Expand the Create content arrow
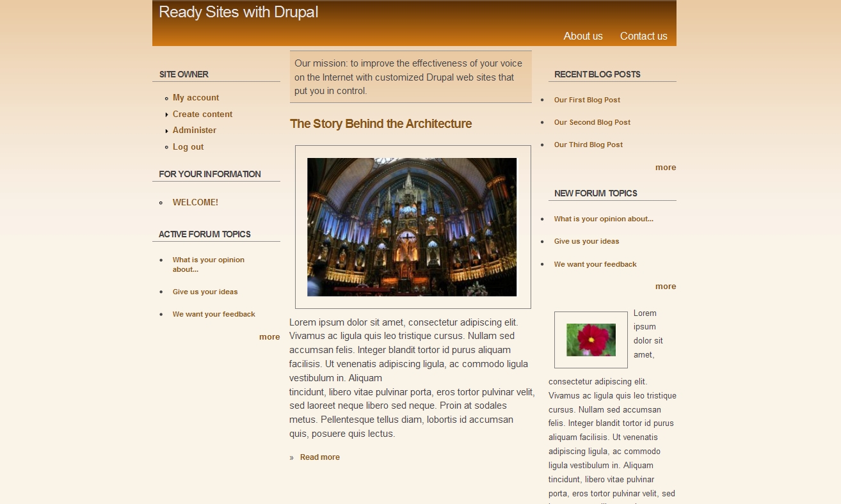 [x=167, y=114]
